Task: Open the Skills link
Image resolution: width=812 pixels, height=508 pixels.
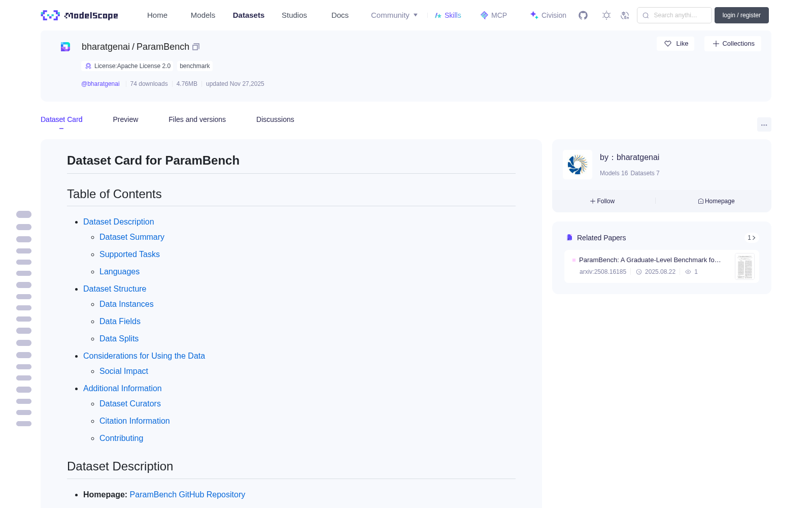Action: tap(448, 15)
